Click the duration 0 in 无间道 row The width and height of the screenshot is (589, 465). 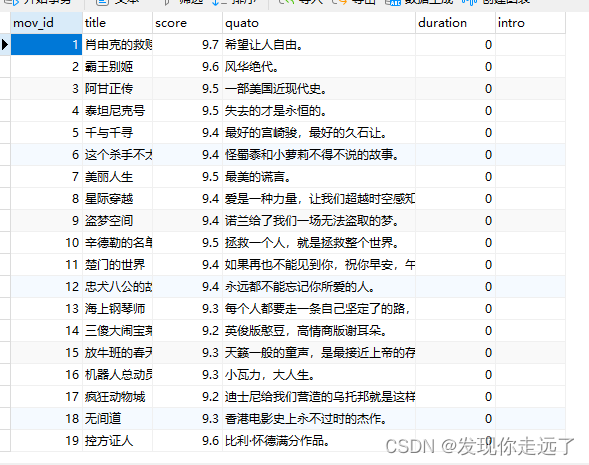(x=455, y=419)
